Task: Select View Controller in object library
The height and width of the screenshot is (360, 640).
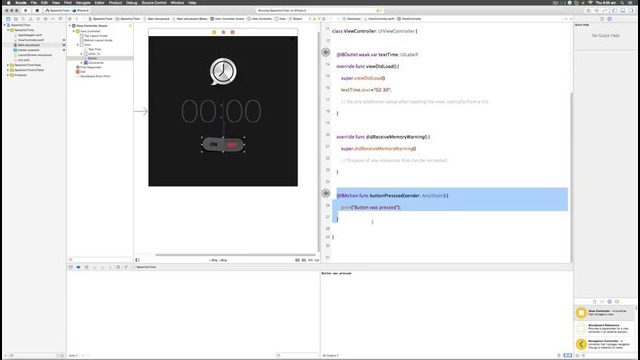Action: pyautogui.click(x=604, y=313)
